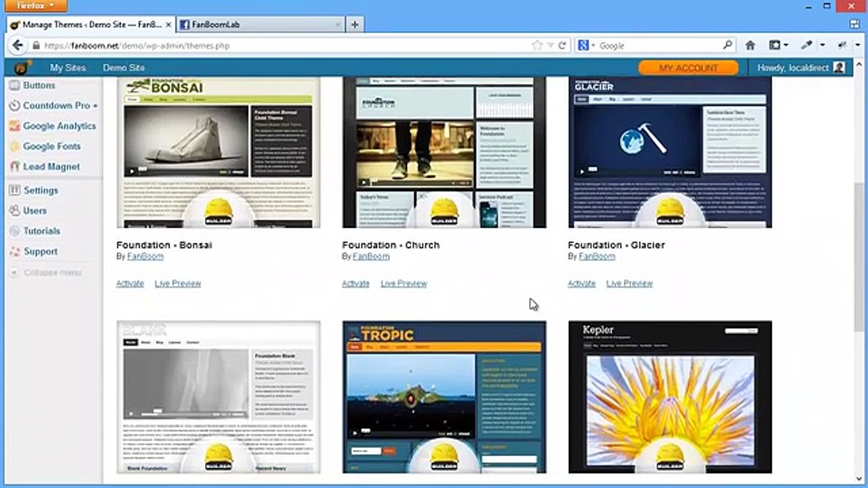Click the FanBoom logo in admin bar

click(x=23, y=68)
